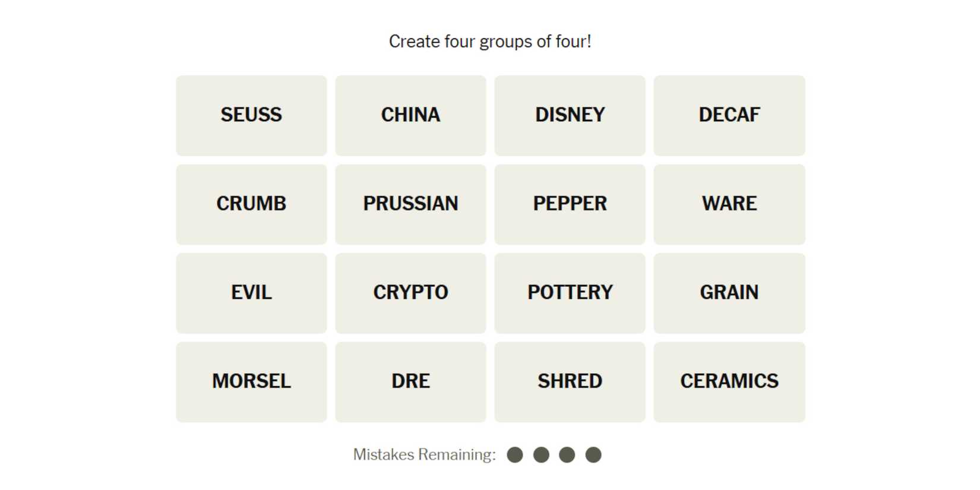
Task: Select the CERAMICS tile
Action: (729, 382)
